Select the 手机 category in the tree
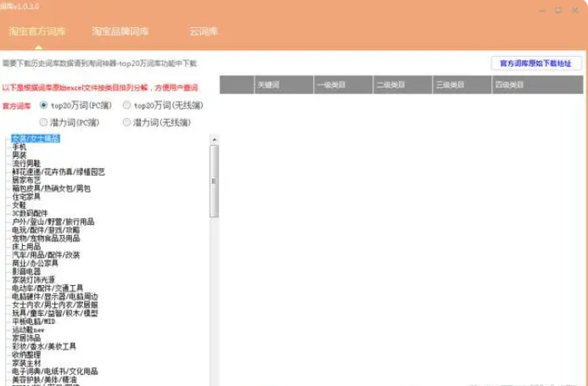The height and width of the screenshot is (386, 588). [x=20, y=147]
